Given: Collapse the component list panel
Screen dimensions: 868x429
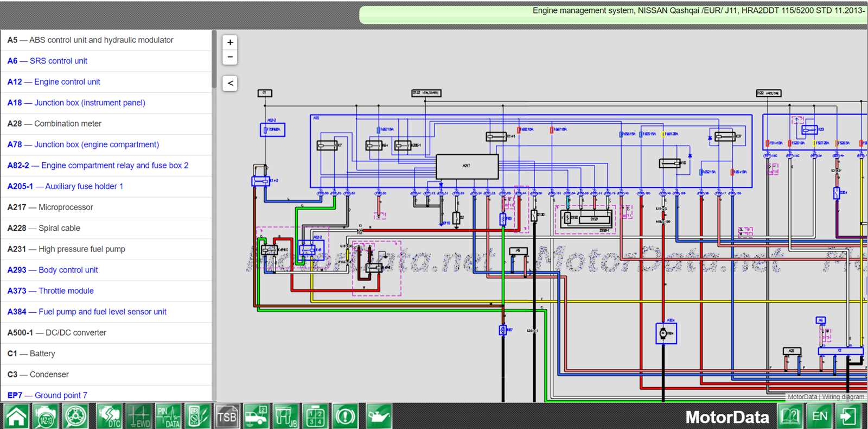Looking at the screenshot, I should [x=230, y=83].
